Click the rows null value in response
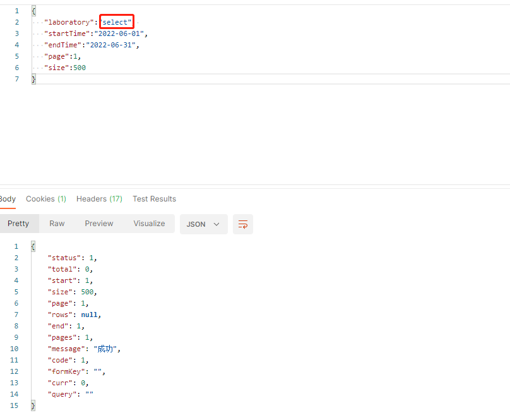Screen dimensions: 510x420 coord(89,314)
